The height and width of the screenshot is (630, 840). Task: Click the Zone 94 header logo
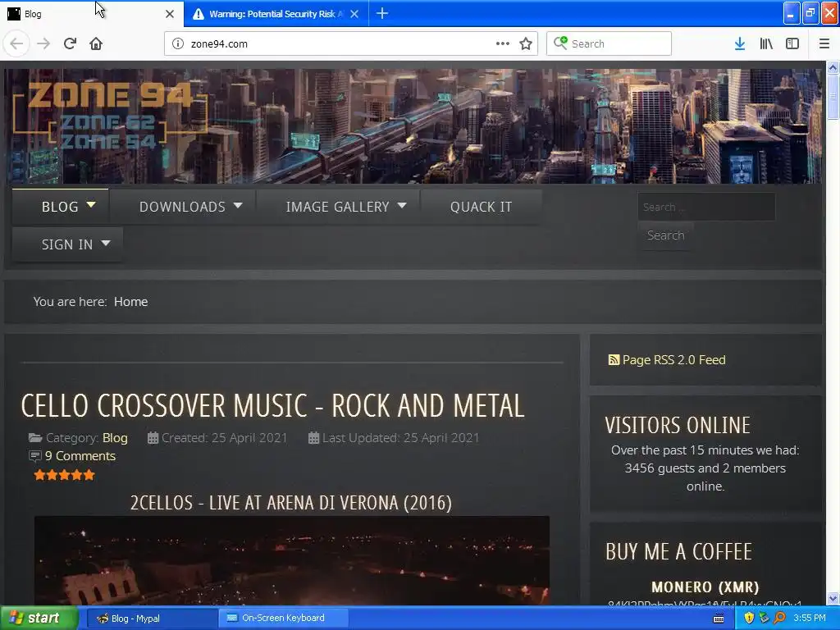pos(110,115)
